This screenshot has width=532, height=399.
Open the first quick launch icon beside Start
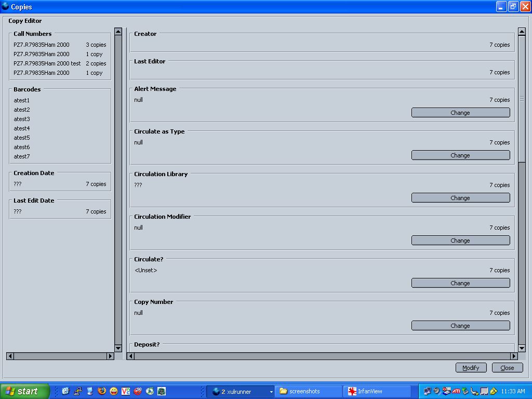[65, 391]
